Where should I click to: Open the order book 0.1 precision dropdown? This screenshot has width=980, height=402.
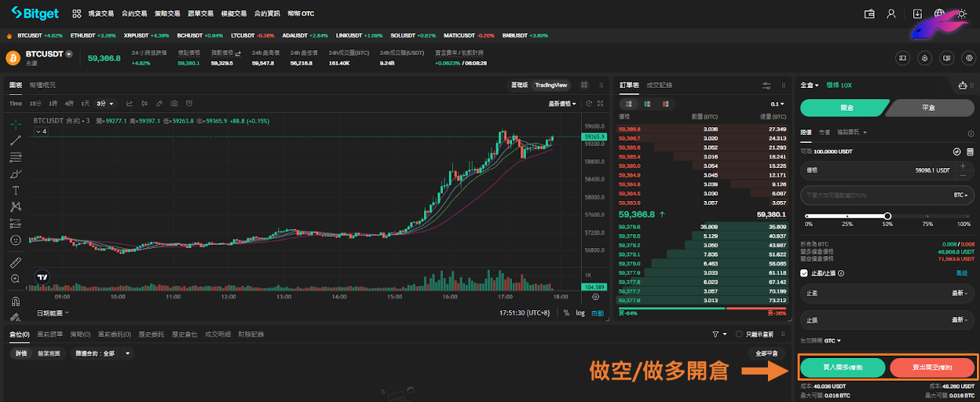777,104
